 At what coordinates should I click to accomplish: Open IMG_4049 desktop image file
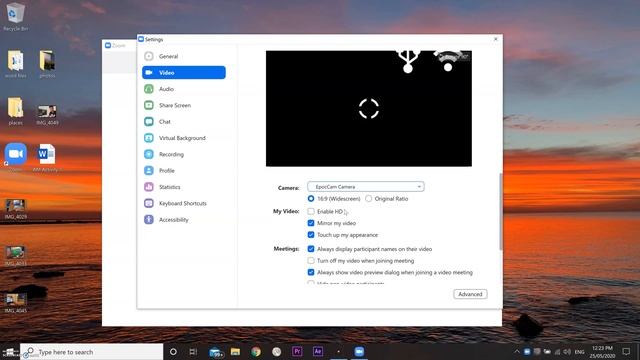pyautogui.click(x=47, y=111)
